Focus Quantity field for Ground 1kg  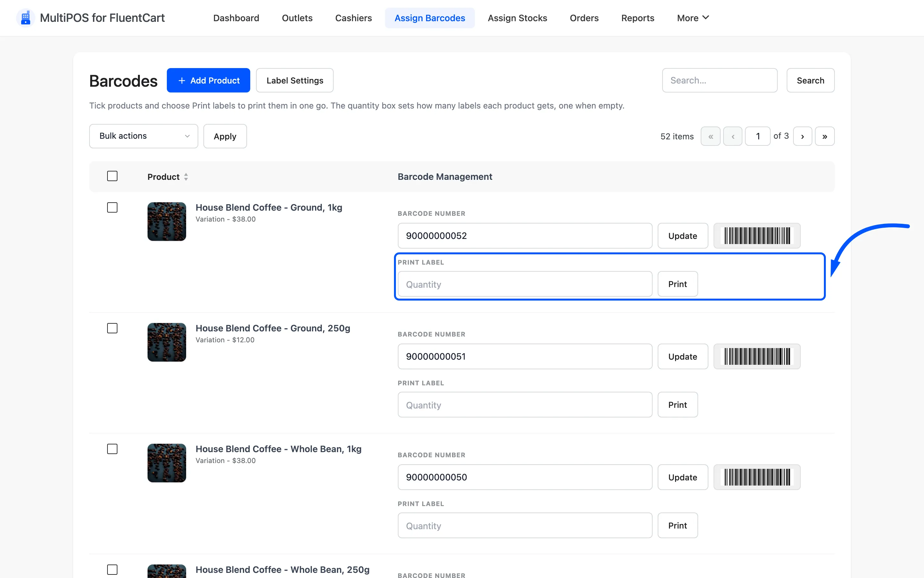tap(525, 284)
